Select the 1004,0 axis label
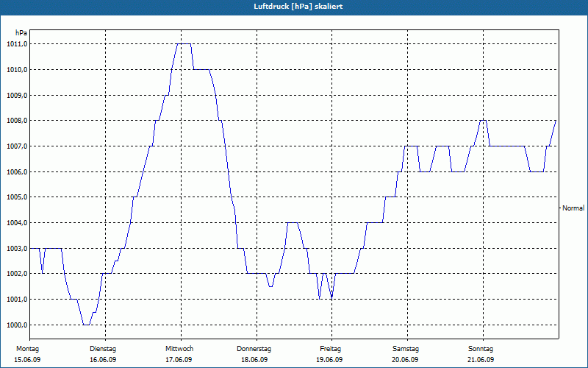Screen dimensions: 588x368 pyautogui.click(x=17, y=223)
